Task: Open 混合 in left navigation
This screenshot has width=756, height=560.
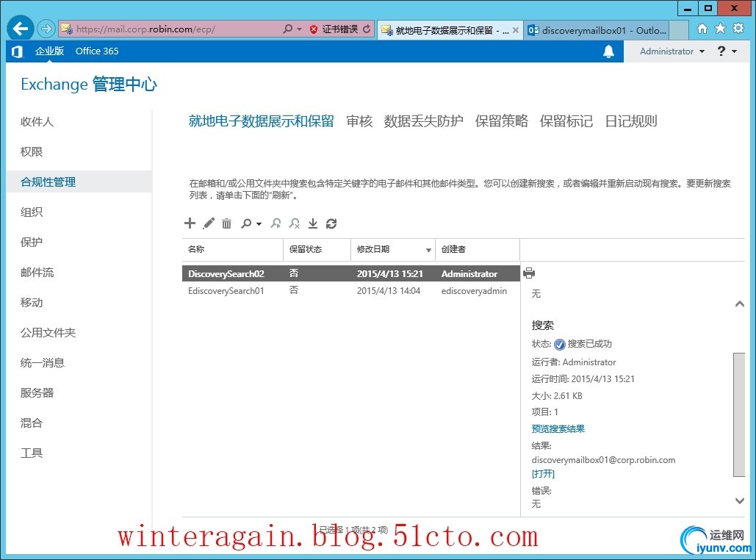Action: click(x=32, y=423)
